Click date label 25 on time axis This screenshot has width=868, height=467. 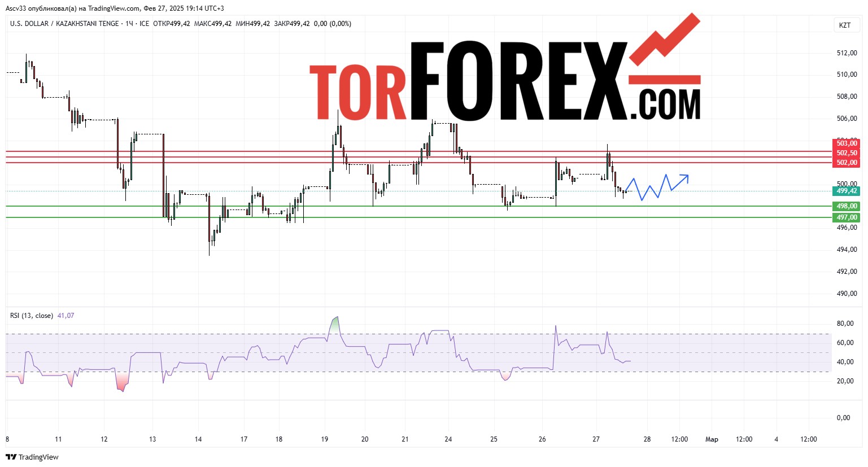coord(494,439)
